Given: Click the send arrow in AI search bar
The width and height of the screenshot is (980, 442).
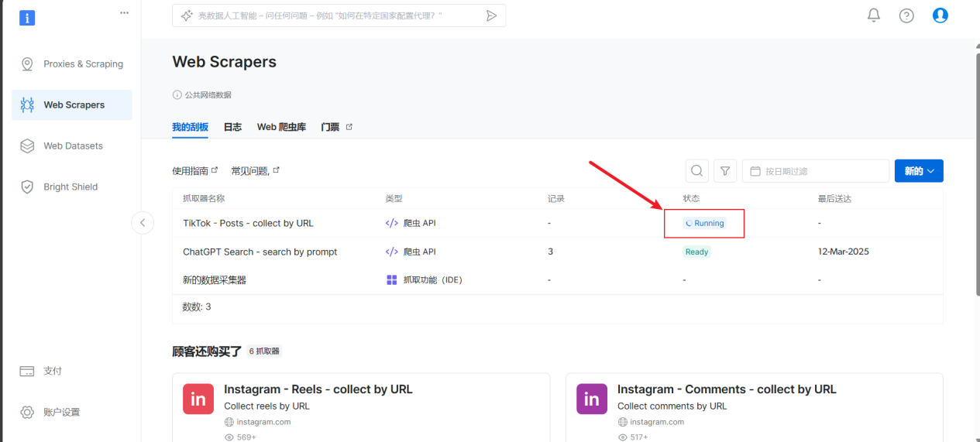Looking at the screenshot, I should 491,15.
